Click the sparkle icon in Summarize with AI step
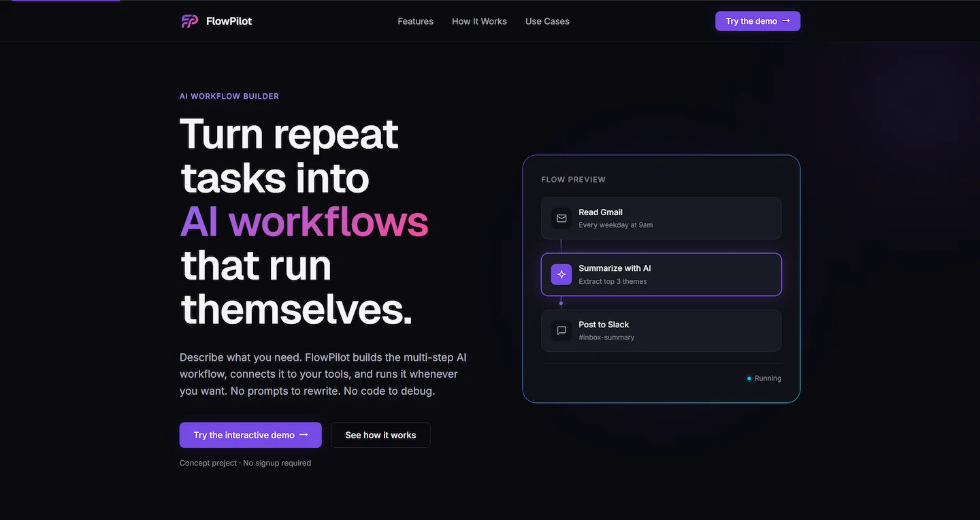Screen dimensions: 980x520 click(x=561, y=274)
